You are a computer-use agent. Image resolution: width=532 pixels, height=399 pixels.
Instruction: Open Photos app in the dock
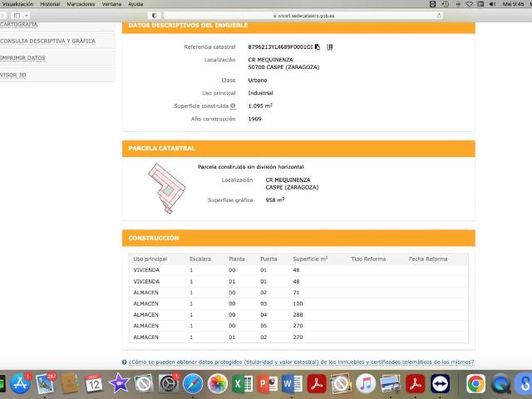pos(218,384)
